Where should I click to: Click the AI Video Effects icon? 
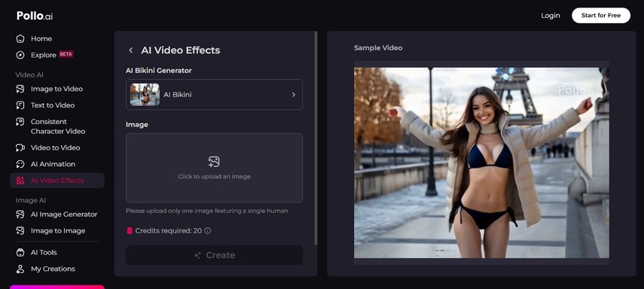coord(20,181)
